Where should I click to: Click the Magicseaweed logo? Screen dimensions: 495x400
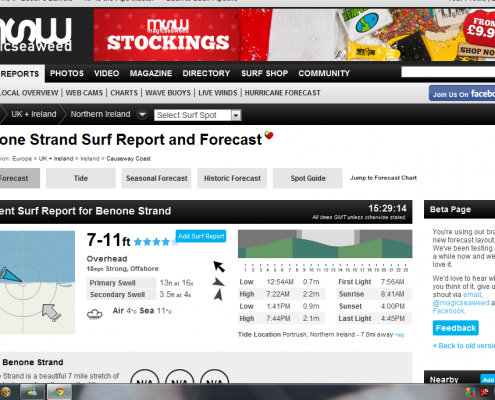pos(36,35)
